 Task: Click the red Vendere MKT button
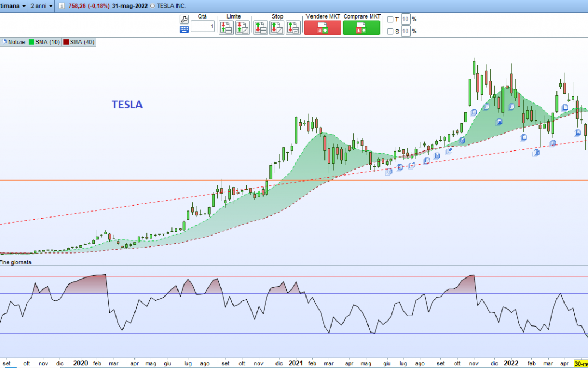coord(323,28)
